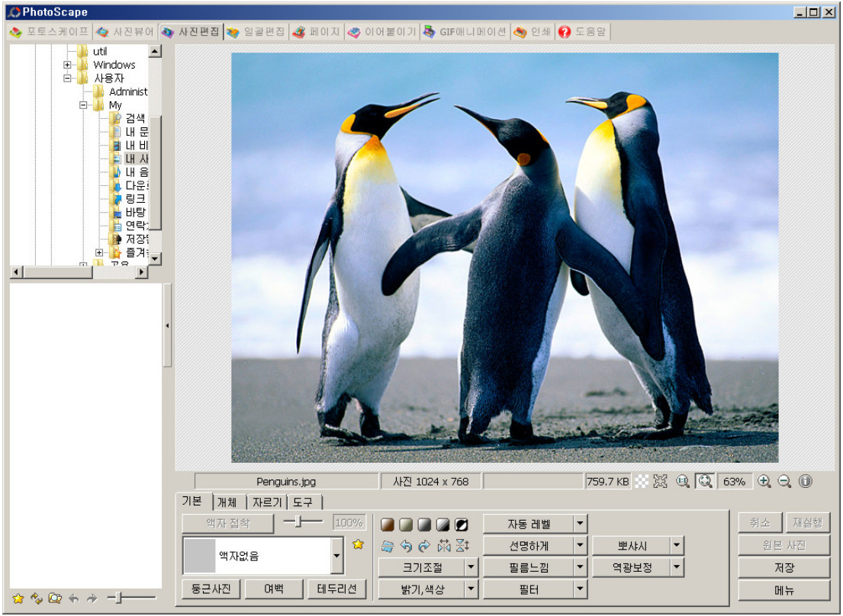Select the 자르기 crop tab

click(267, 502)
